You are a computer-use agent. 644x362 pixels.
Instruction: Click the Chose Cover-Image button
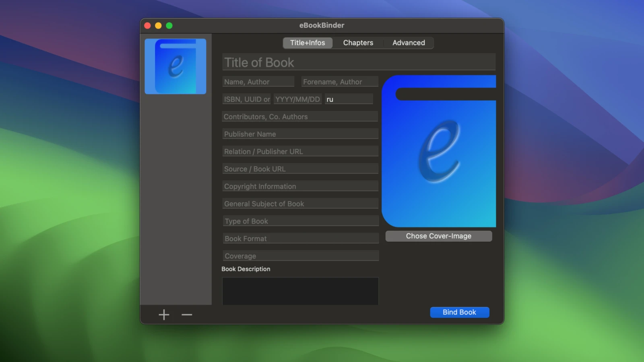coord(438,236)
